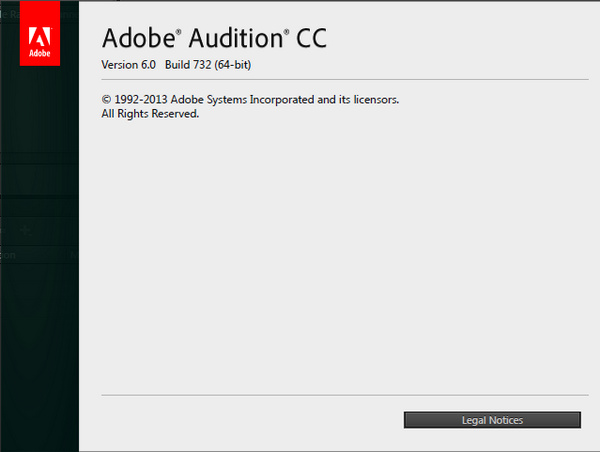600x452 pixels.
Task: Open the Legal Notices button
Action: point(492,420)
